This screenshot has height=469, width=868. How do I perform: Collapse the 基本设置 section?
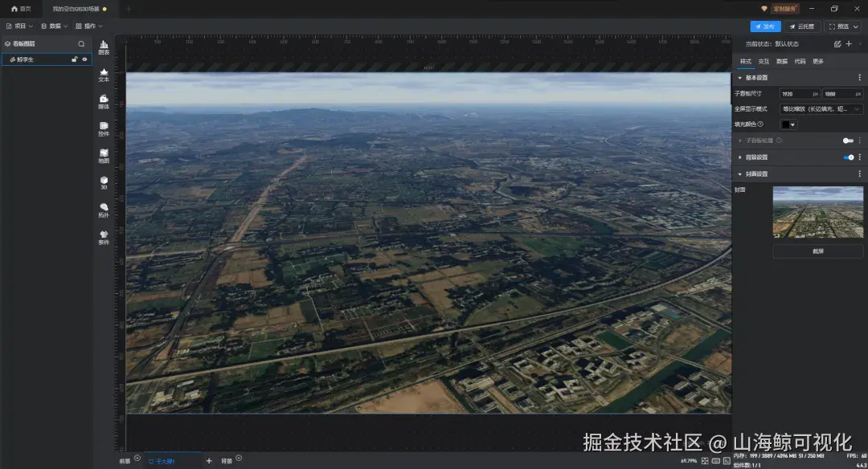[740, 78]
